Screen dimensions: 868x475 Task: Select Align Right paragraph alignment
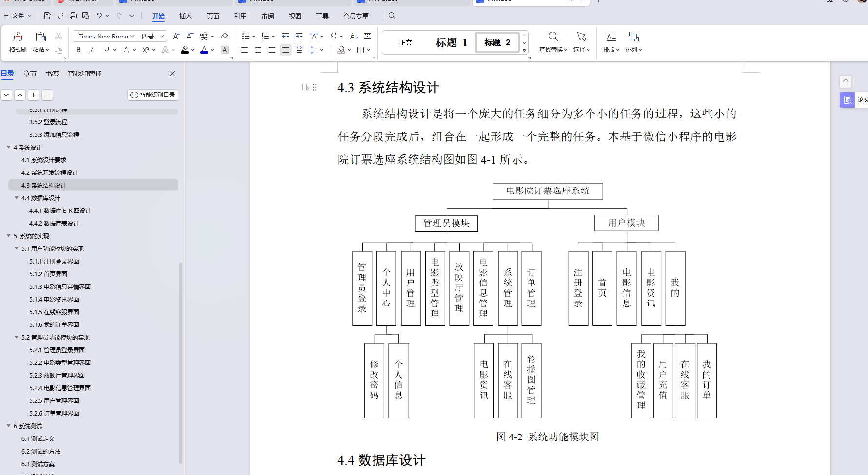pyautogui.click(x=272, y=50)
